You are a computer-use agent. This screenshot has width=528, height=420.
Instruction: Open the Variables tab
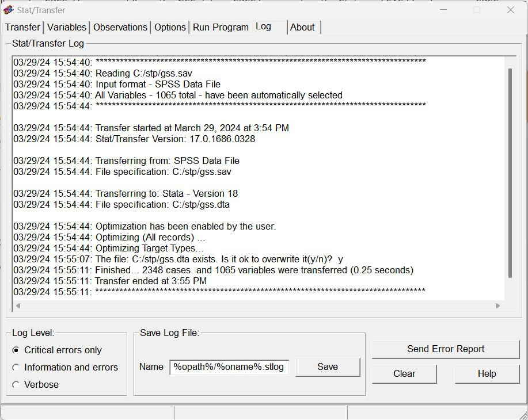67,27
